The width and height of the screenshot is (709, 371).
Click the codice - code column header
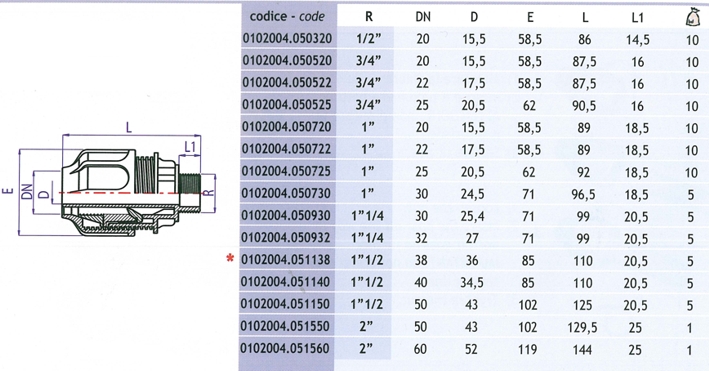(x=287, y=16)
